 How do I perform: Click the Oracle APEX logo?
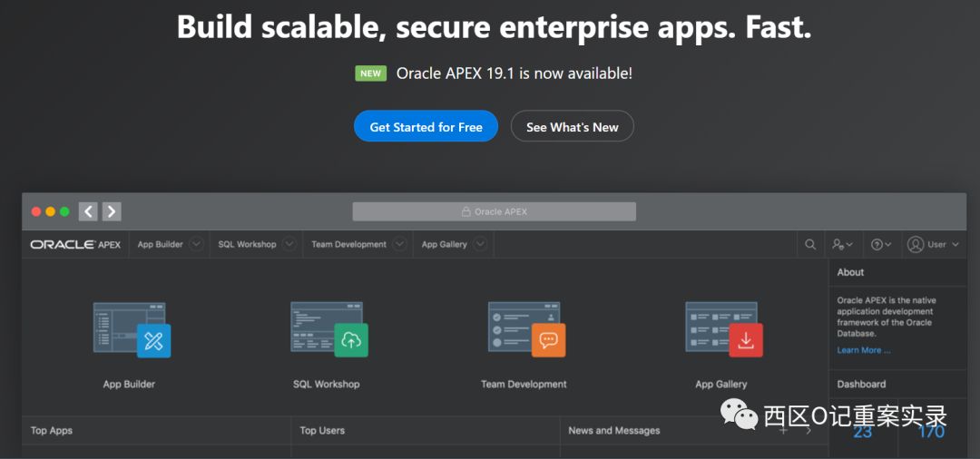tap(75, 244)
